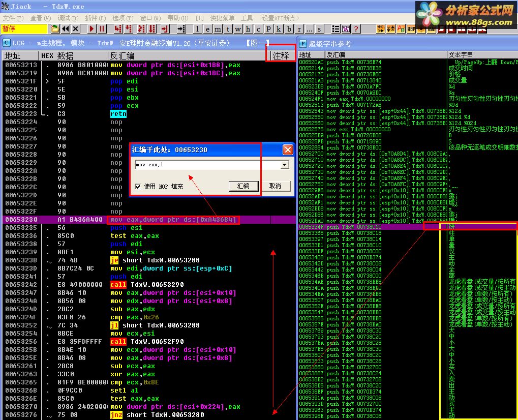Image resolution: width=518 pixels, height=420 pixels.
Task: Click the Go To Address arrow icon
Action: click(x=181, y=29)
